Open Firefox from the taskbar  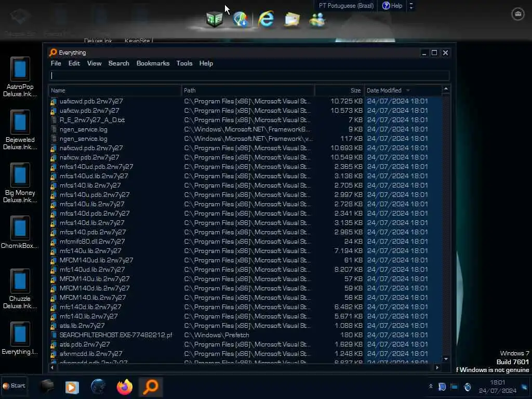(125, 387)
